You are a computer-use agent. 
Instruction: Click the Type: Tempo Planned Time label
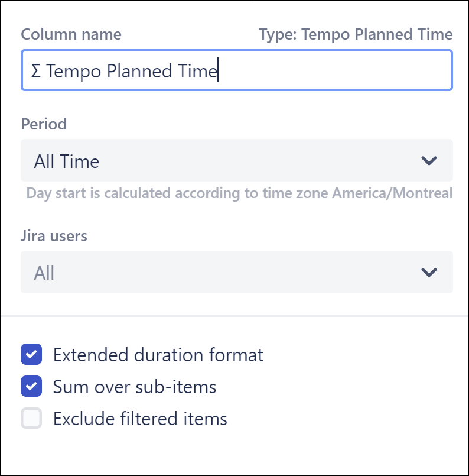[x=356, y=34]
